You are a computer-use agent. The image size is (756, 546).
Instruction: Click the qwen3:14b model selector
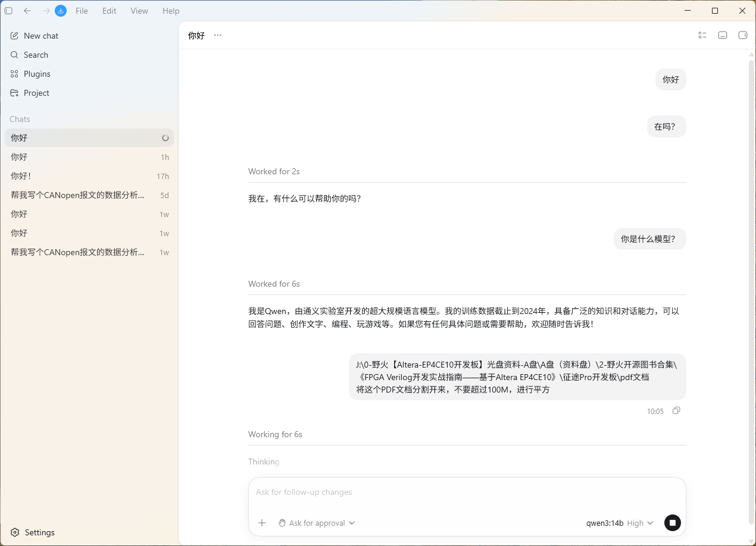(605, 523)
